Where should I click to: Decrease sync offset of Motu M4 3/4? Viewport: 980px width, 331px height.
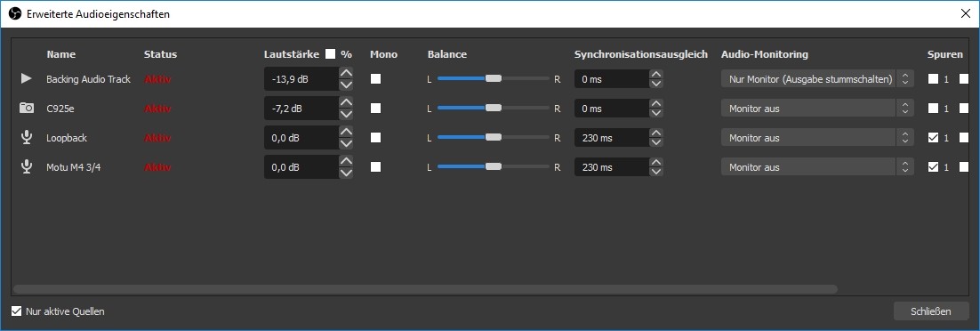655,172
